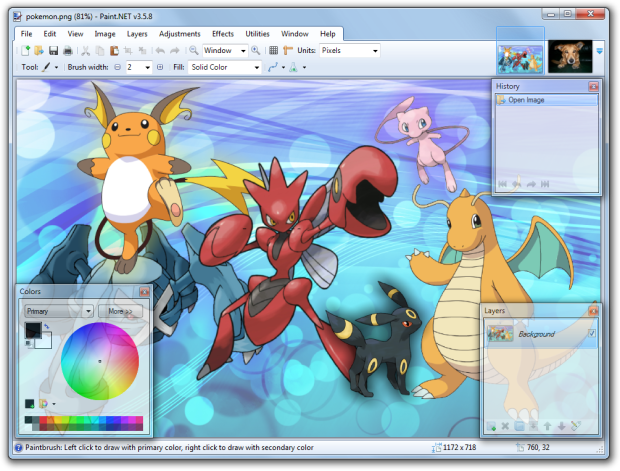Open the View menu
The height and width of the screenshot is (471, 620).
point(75,34)
